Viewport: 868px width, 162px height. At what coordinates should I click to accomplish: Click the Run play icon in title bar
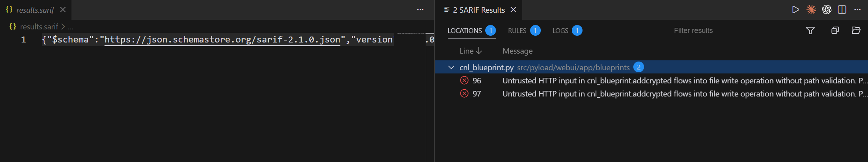[x=795, y=10]
